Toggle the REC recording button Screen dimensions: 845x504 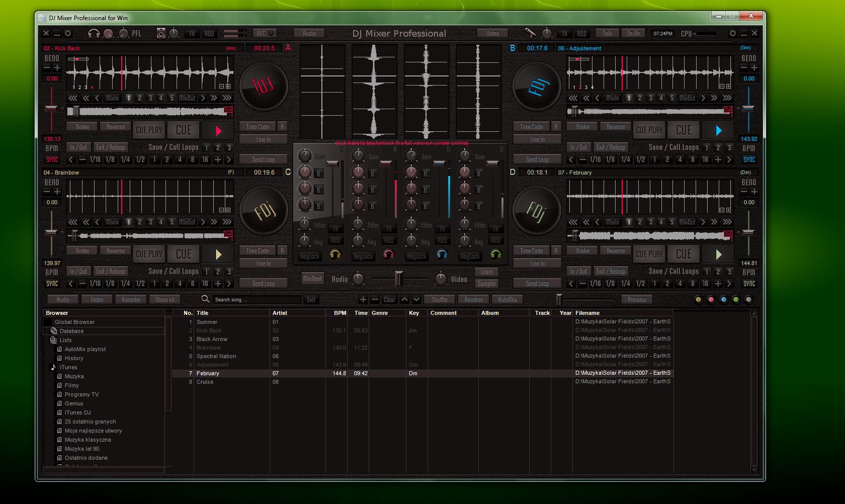[265, 33]
